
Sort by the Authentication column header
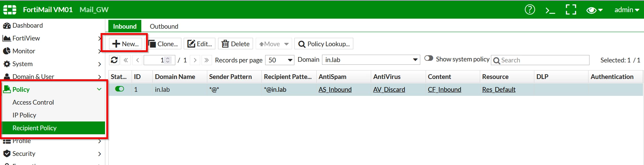point(615,77)
